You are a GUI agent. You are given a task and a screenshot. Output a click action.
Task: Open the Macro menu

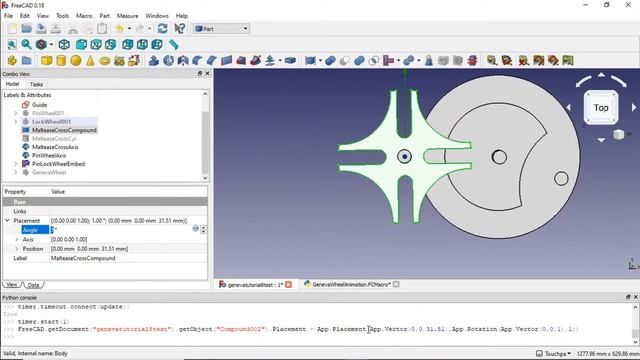(84, 16)
